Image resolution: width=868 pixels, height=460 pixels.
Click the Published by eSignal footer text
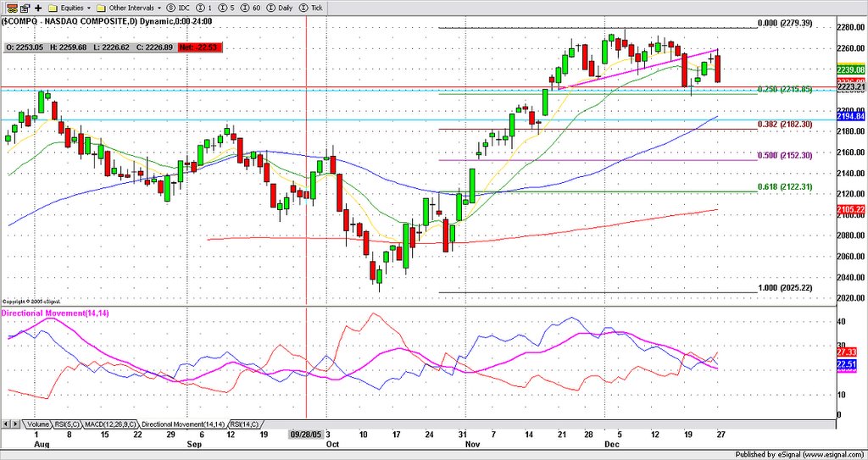[800, 454]
